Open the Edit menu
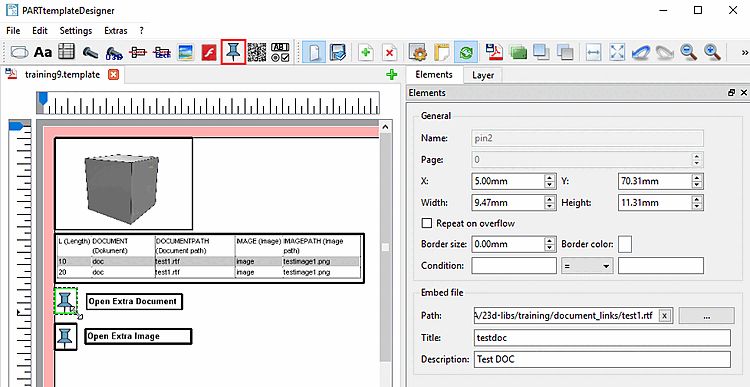This screenshot has width=750, height=387. (x=40, y=31)
